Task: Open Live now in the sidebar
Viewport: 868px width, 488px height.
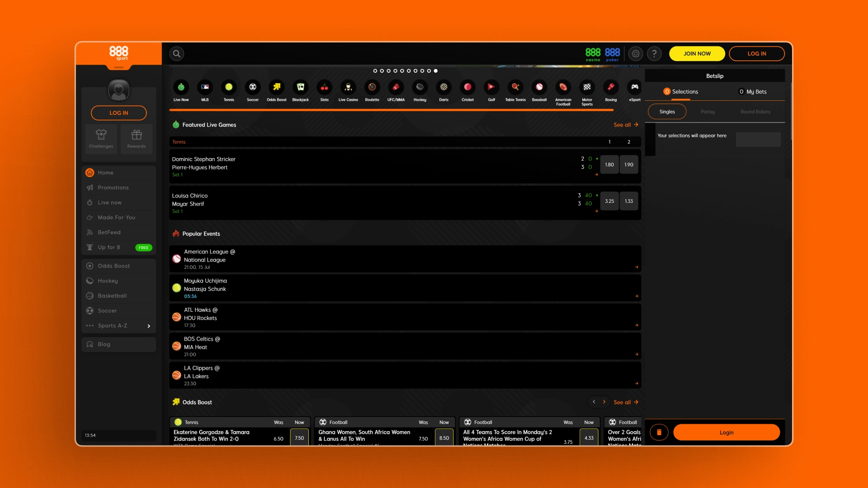Action: pyautogui.click(x=119, y=202)
